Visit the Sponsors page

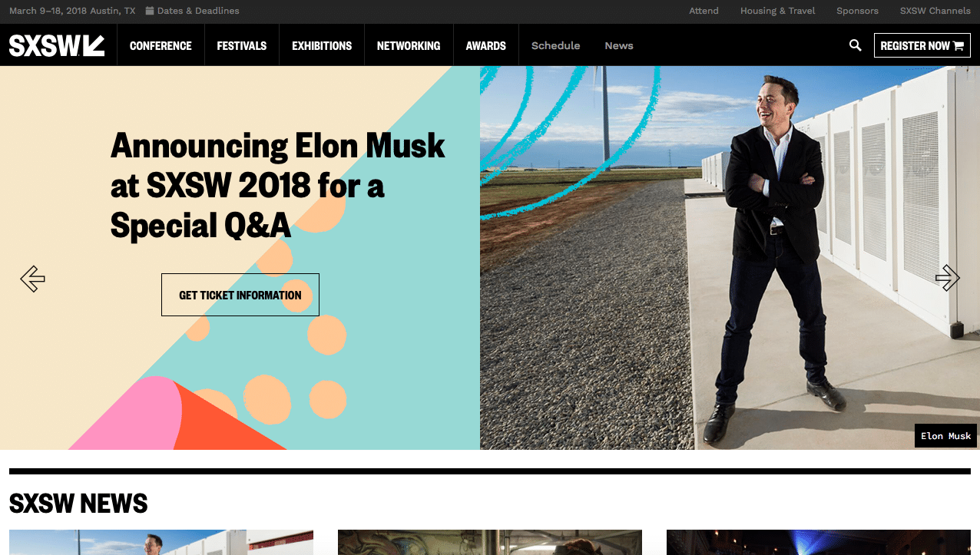tap(857, 11)
